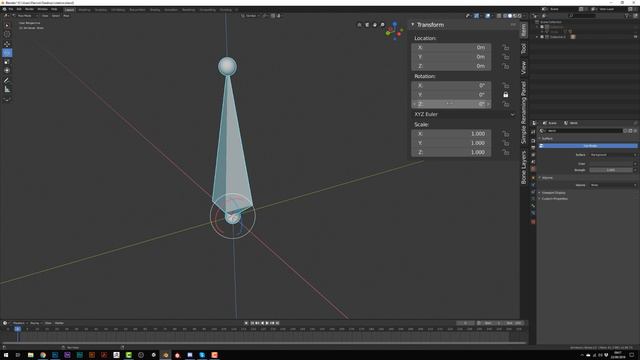Image resolution: width=640 pixels, height=360 pixels.
Task: Unlock the locked Rotation Y
Action: [505, 95]
